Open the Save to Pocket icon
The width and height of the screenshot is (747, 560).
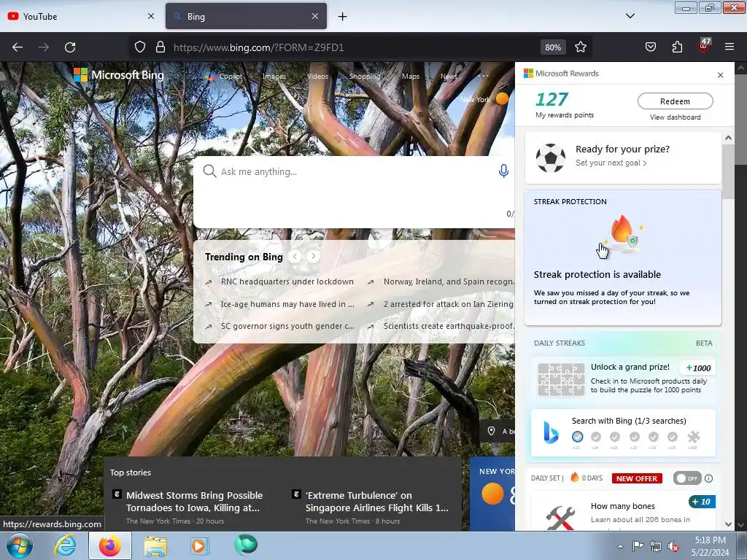coord(650,47)
